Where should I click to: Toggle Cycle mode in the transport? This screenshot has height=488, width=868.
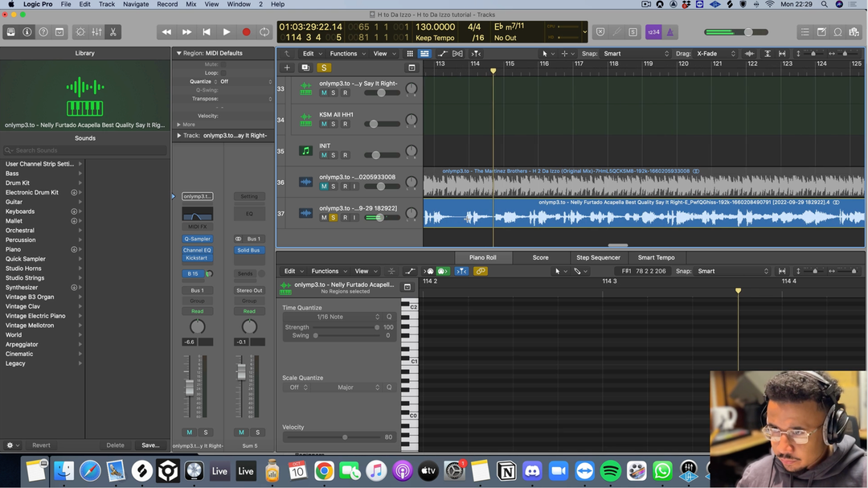(264, 32)
